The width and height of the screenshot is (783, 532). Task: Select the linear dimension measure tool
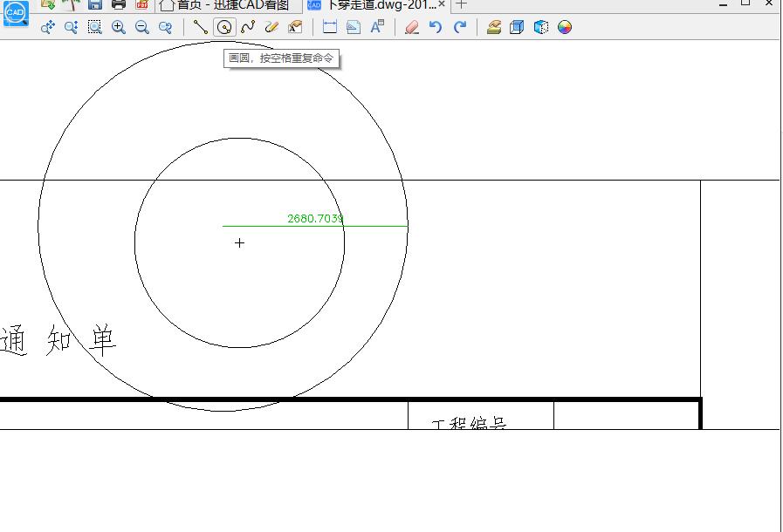[330, 27]
